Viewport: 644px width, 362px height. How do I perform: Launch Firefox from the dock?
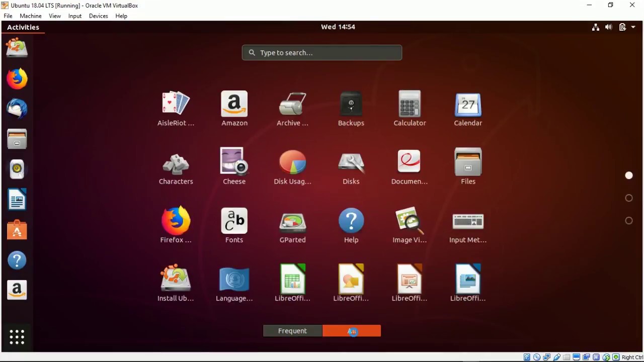17,79
